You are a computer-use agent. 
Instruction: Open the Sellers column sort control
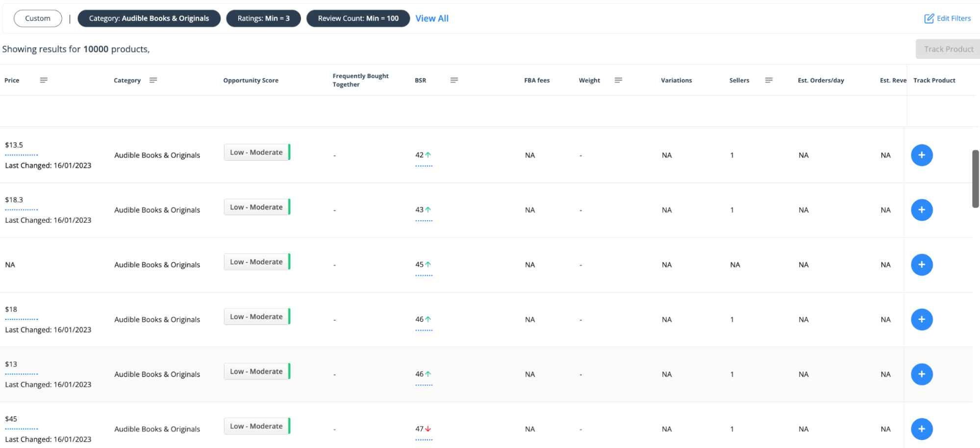pos(769,80)
